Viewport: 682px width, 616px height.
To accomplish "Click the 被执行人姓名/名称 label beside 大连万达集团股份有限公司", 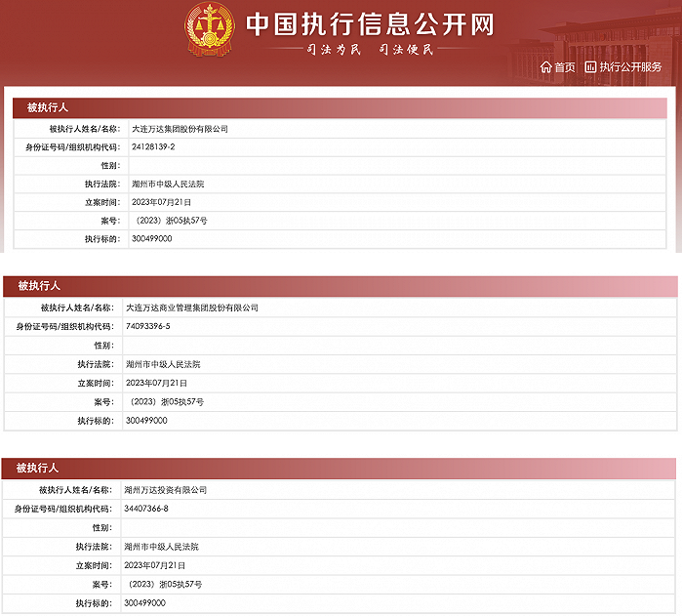I will pos(84,129).
